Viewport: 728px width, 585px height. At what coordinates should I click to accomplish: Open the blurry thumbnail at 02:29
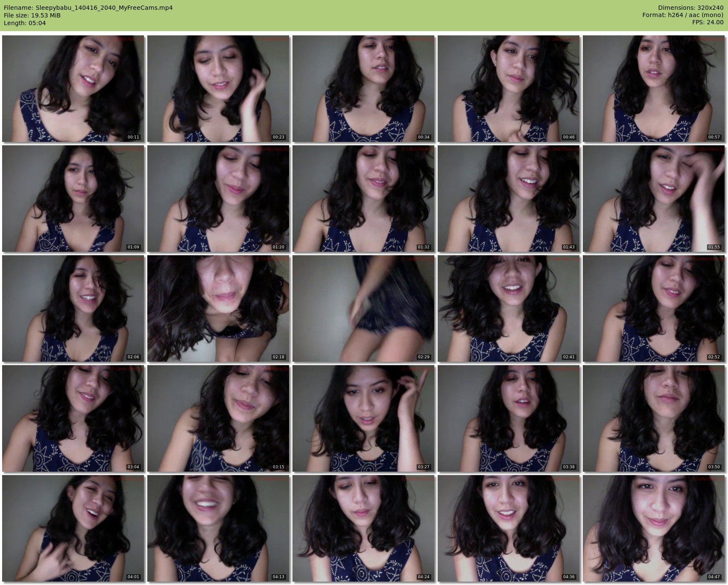(x=363, y=308)
